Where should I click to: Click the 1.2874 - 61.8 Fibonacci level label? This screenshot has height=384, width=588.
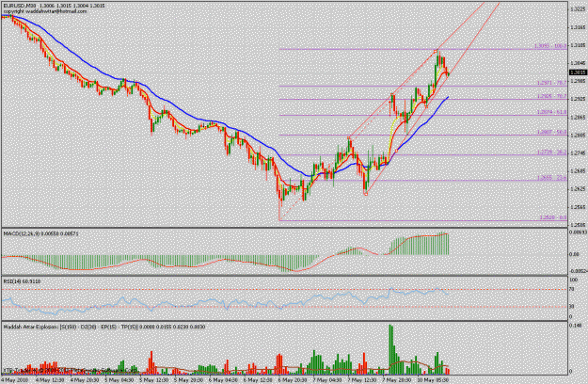(551, 112)
